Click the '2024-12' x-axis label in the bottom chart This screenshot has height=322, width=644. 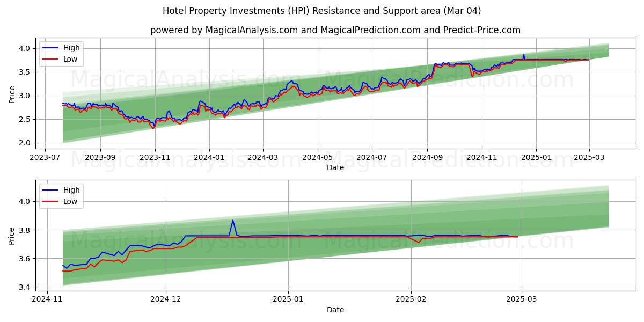coord(166,301)
